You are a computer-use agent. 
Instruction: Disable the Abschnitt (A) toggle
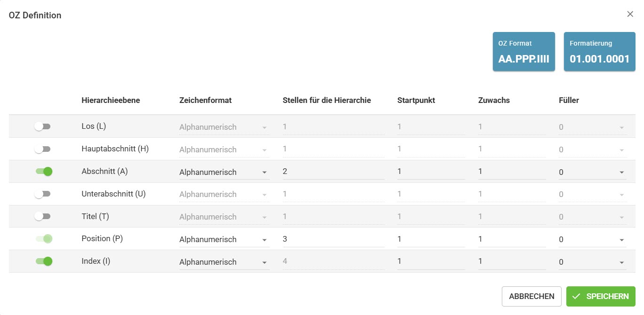44,172
